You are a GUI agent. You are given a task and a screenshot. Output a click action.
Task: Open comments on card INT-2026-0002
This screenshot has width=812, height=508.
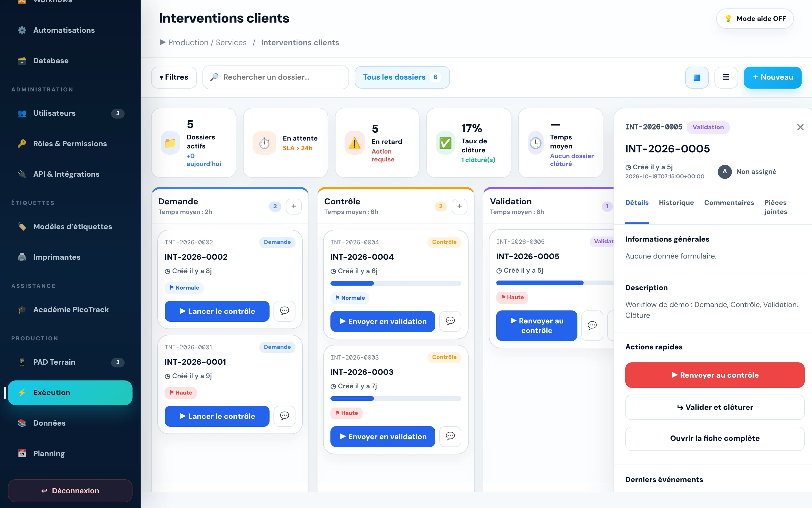284,311
